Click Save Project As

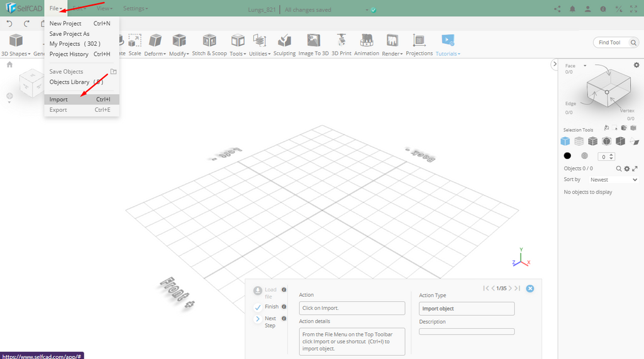tap(82, 34)
